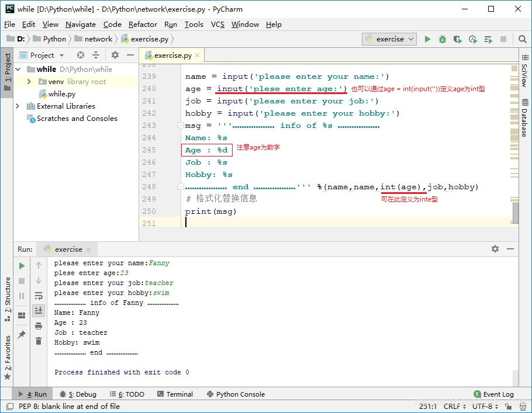Open the Database side panel
Viewport: 532px width, 413px height.
point(525,117)
